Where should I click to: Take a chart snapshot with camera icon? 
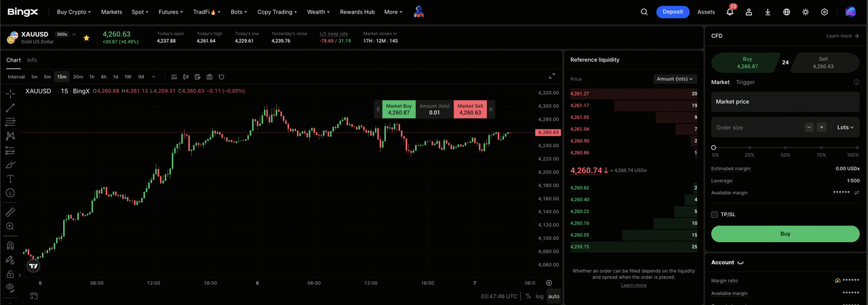[210, 77]
